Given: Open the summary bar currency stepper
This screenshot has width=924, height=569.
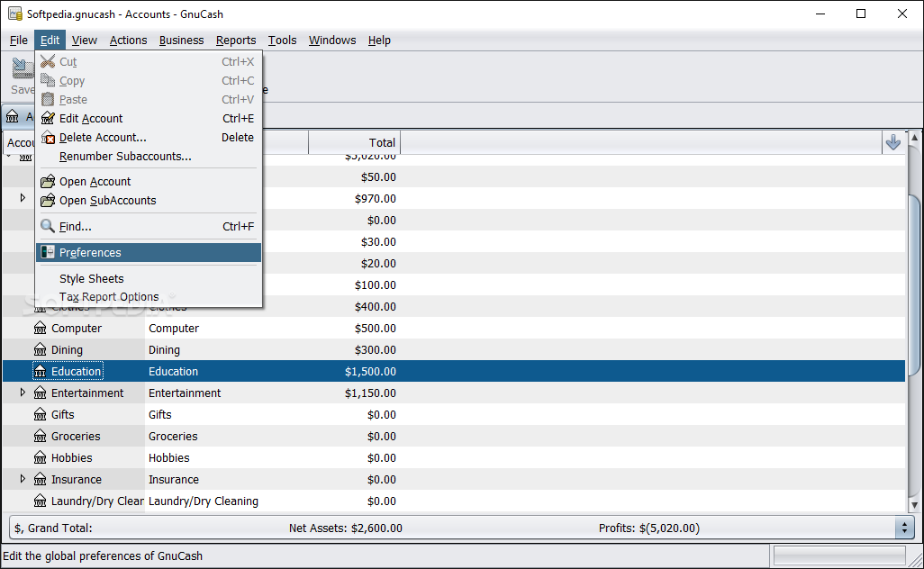Looking at the screenshot, I should pyautogui.click(x=904, y=528).
